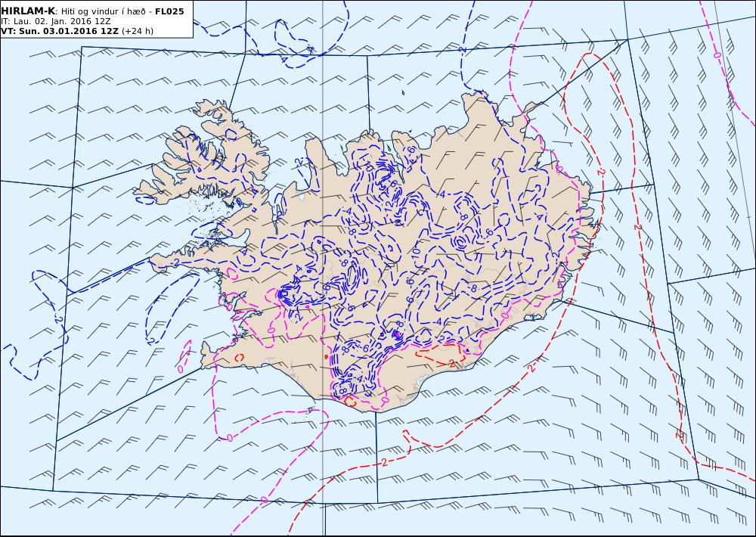Click the small red closed contour on the Reykjanes peninsula
The width and height of the screenshot is (756, 537).
[239, 358]
